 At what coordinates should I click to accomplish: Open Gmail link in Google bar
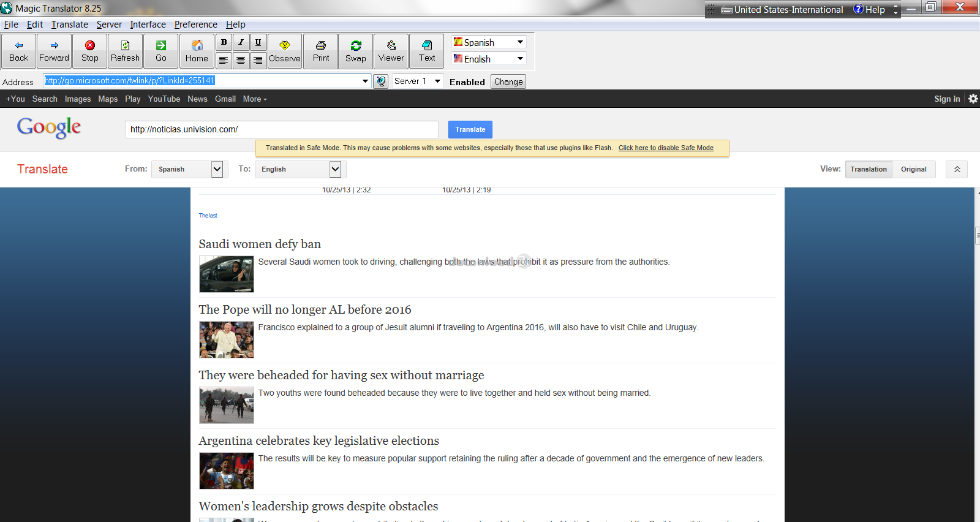[225, 99]
